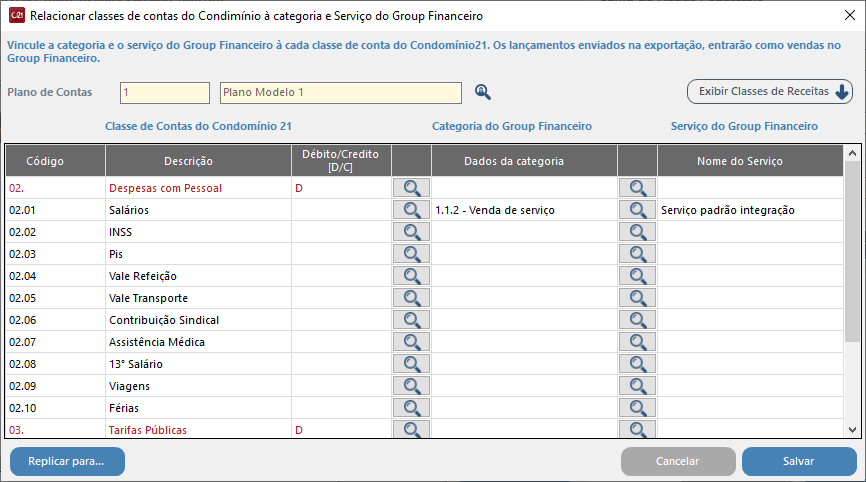This screenshot has width=866, height=482.
Task: Click the Descrição column header
Action: coord(198,161)
